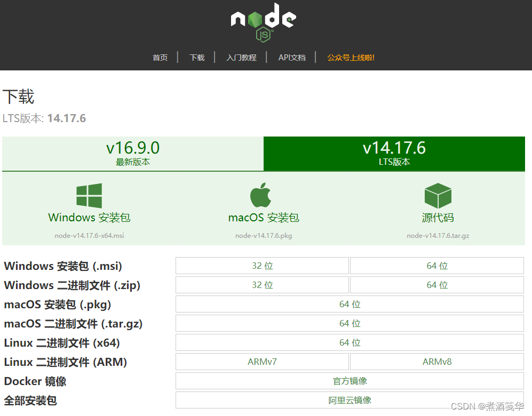532x416 pixels.
Task: Click the Node.js logo in header
Action: [x=263, y=22]
